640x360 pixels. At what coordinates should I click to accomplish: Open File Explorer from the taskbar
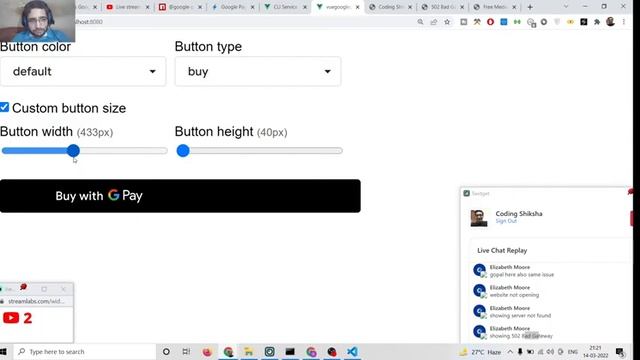pos(249,351)
